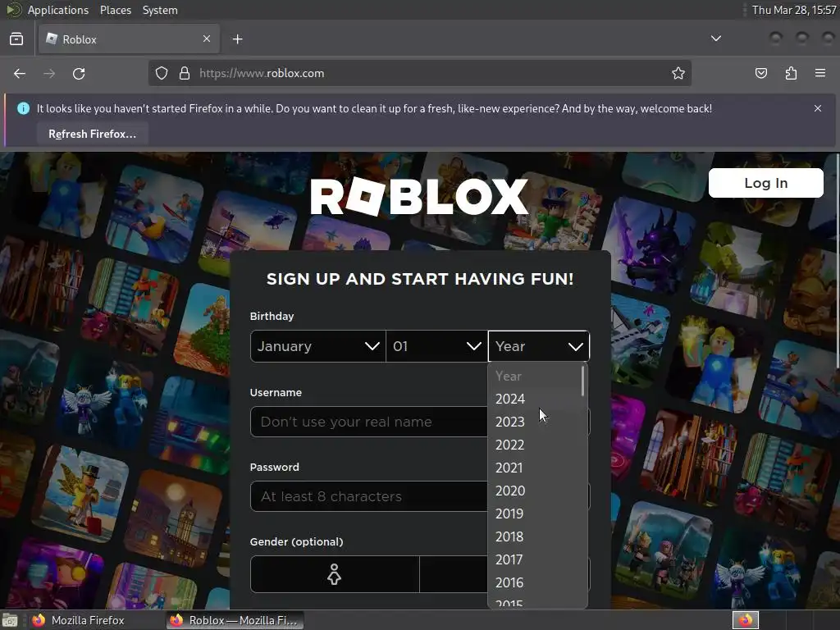Select the female gender icon button
The image size is (840, 630).
click(x=335, y=573)
